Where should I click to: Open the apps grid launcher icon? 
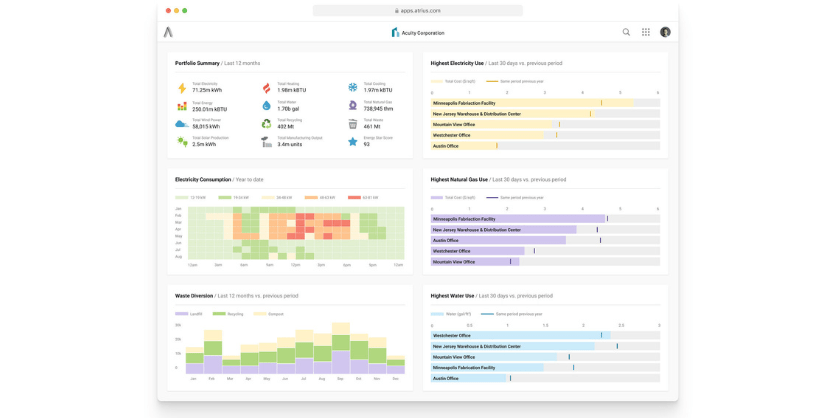tap(646, 32)
